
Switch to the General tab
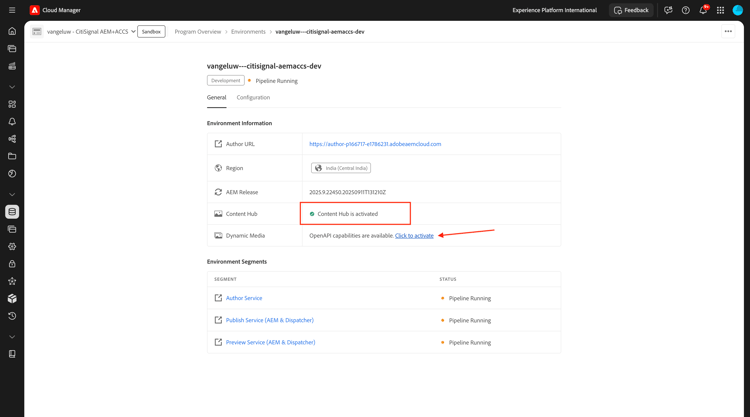pyautogui.click(x=216, y=98)
